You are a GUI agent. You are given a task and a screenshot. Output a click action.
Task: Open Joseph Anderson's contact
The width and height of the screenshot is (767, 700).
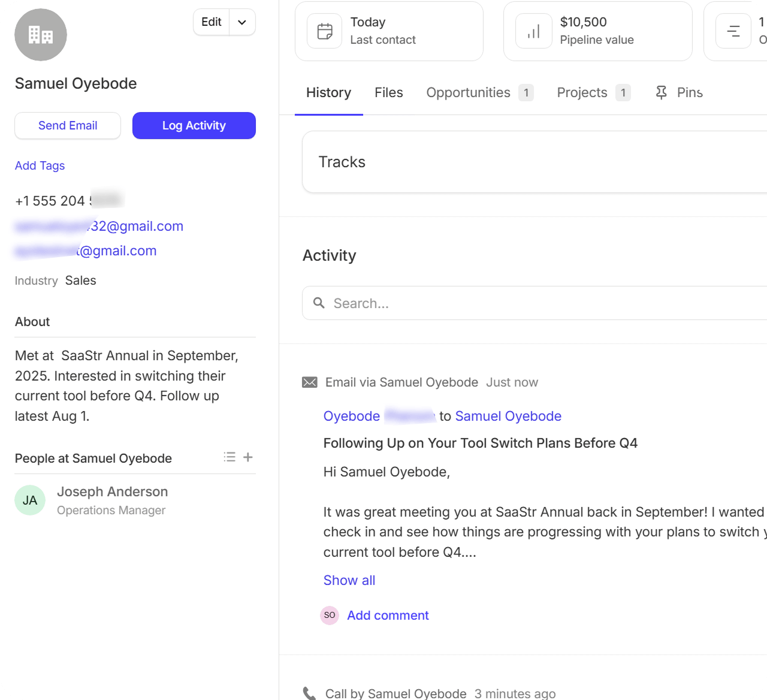point(113,491)
